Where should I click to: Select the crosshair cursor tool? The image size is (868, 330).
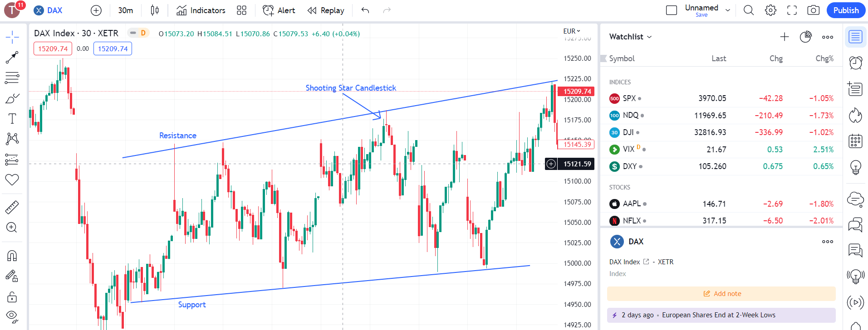click(x=12, y=37)
